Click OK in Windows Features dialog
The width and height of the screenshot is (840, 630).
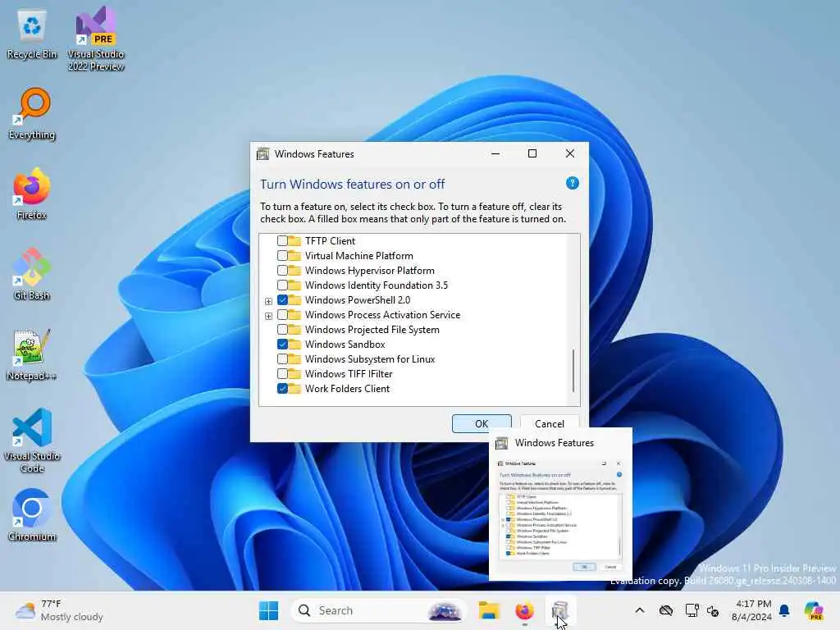pyautogui.click(x=482, y=424)
